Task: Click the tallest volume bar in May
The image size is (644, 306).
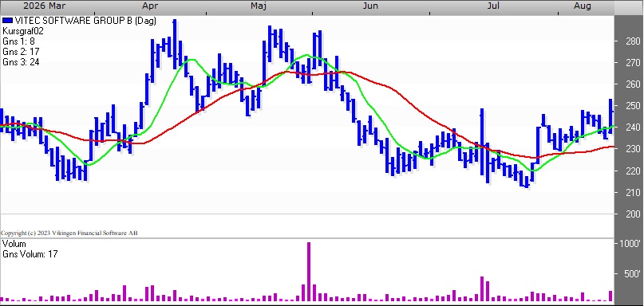Action: [309, 272]
